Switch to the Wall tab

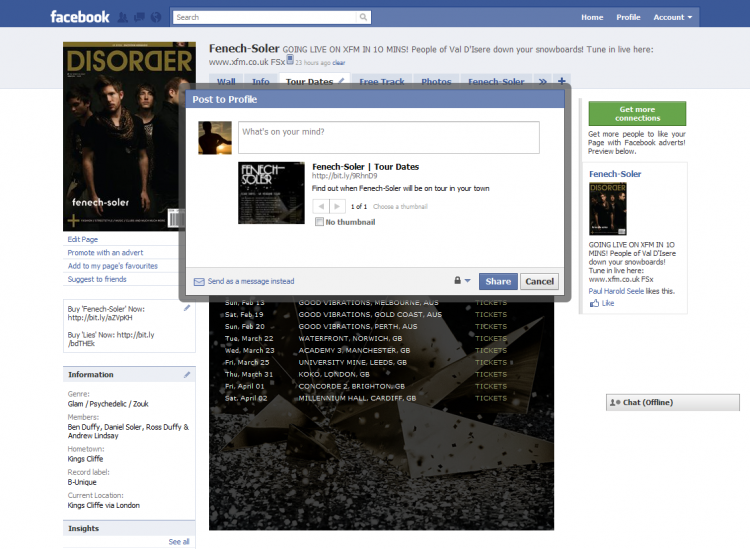226,81
